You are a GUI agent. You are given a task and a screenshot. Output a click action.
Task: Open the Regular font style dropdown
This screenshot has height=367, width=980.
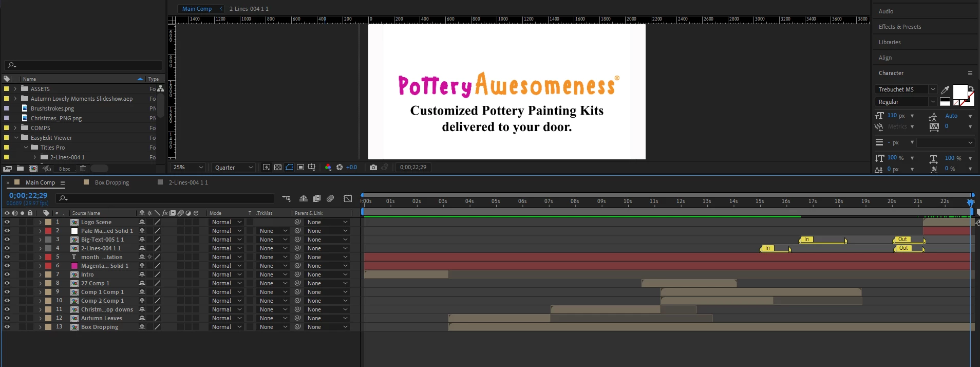click(x=906, y=102)
